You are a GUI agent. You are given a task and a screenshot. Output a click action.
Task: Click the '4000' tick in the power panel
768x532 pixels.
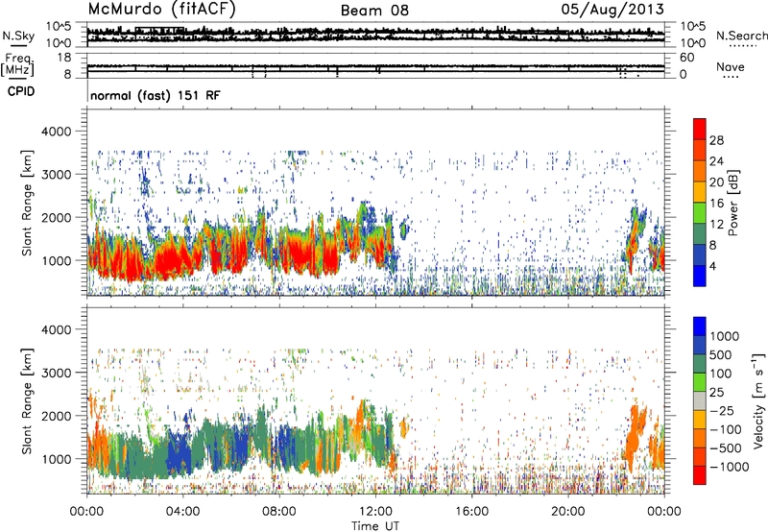tap(59, 132)
